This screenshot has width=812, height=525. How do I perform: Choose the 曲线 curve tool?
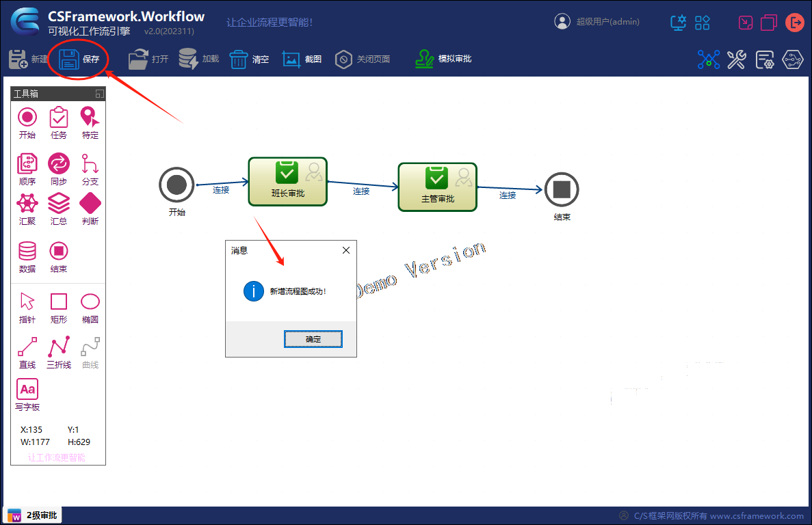tap(90, 353)
